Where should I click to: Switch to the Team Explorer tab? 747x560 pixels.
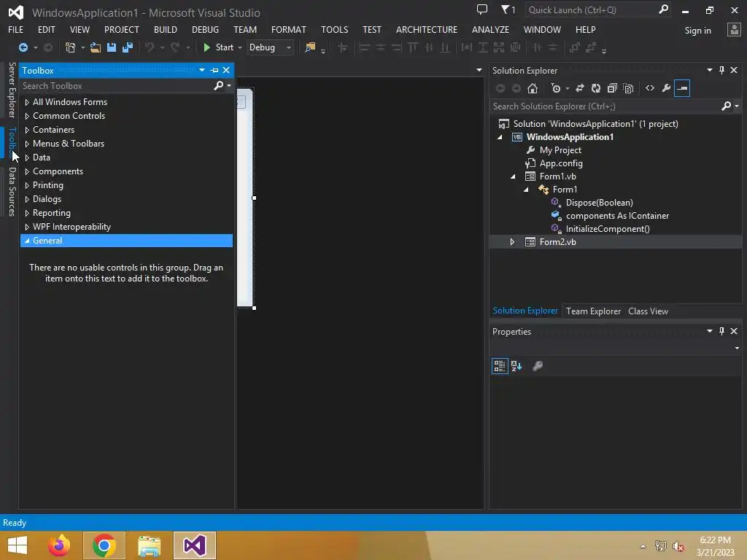(x=593, y=311)
